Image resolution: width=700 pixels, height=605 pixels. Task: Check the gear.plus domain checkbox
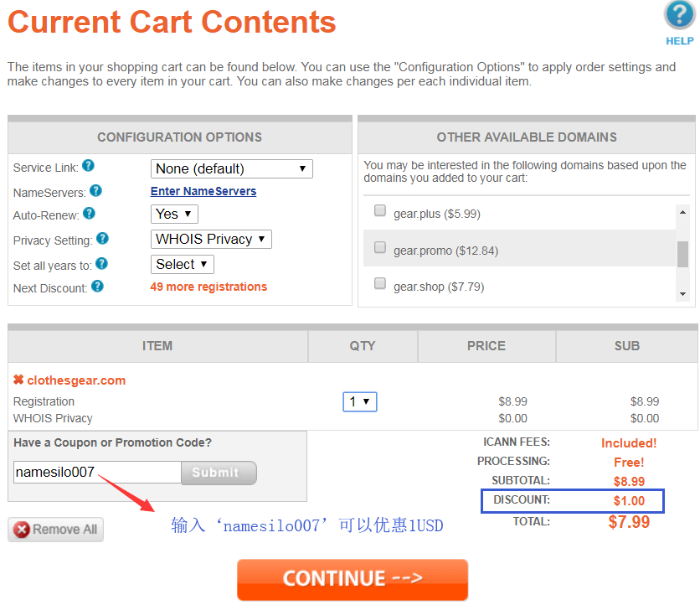click(x=380, y=210)
